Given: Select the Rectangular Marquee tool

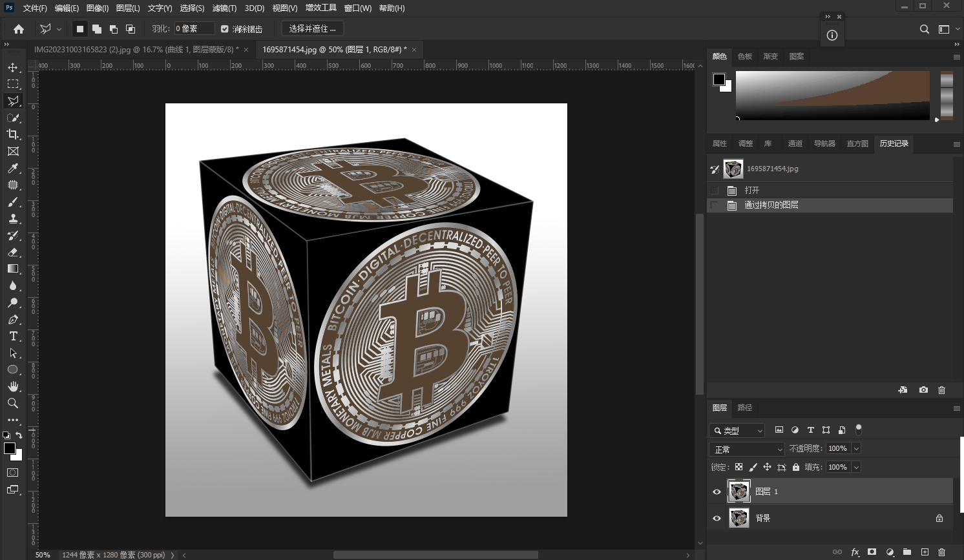Looking at the screenshot, I should click(x=13, y=84).
